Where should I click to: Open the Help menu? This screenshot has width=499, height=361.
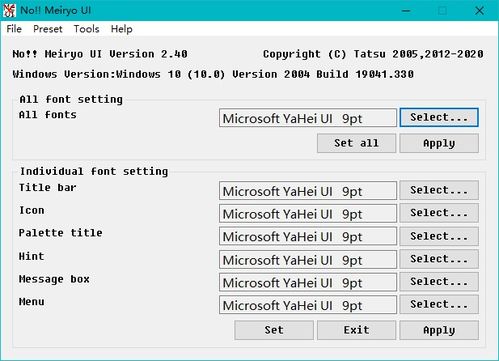(x=122, y=29)
